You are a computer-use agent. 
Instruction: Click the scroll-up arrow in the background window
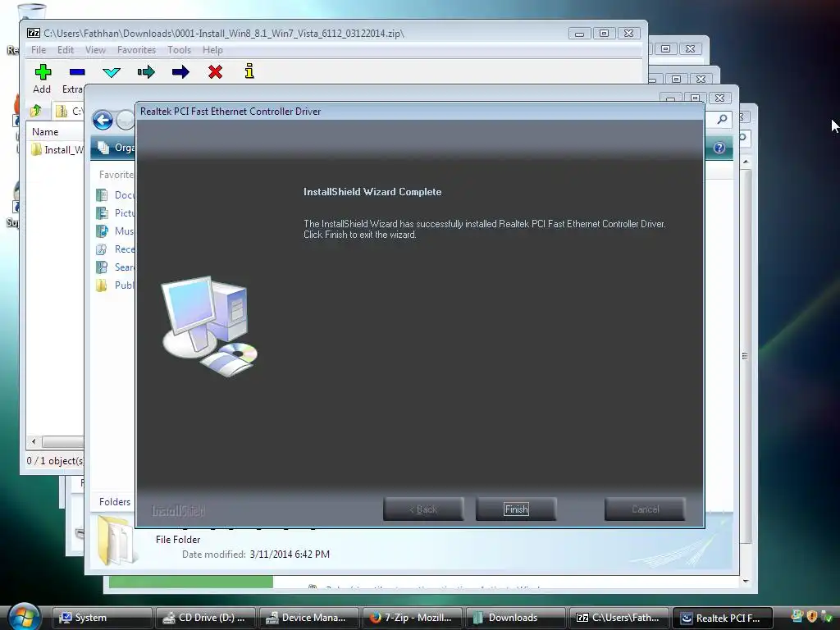click(746, 162)
